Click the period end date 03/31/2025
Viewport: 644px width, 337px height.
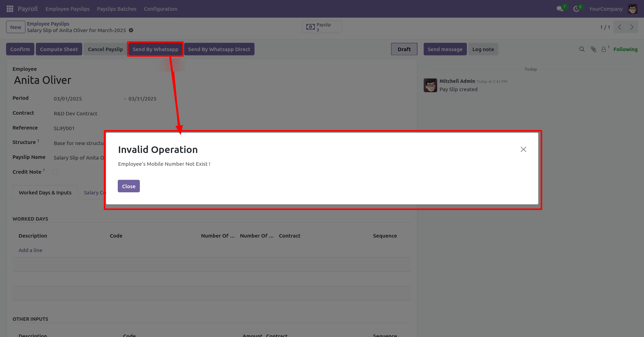point(142,99)
